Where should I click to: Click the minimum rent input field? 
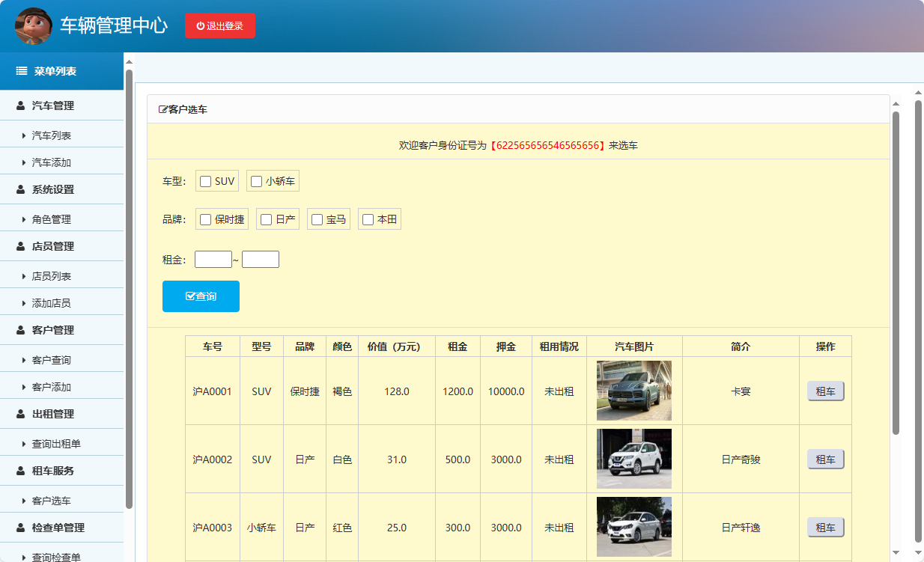213,260
